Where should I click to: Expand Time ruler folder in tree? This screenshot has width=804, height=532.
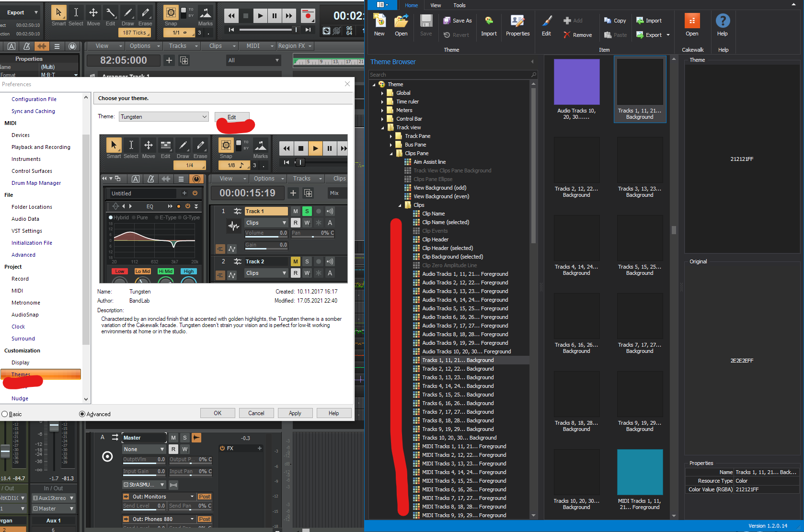[x=382, y=102]
